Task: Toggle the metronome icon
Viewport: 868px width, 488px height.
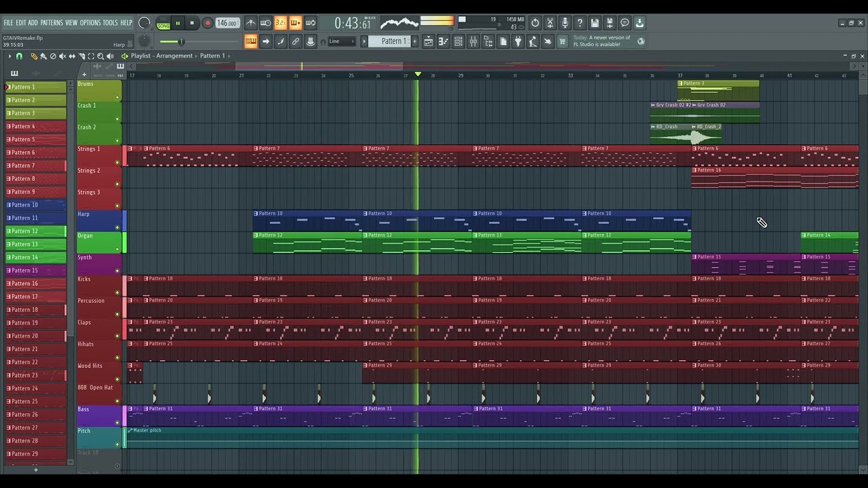Action: tap(251, 23)
